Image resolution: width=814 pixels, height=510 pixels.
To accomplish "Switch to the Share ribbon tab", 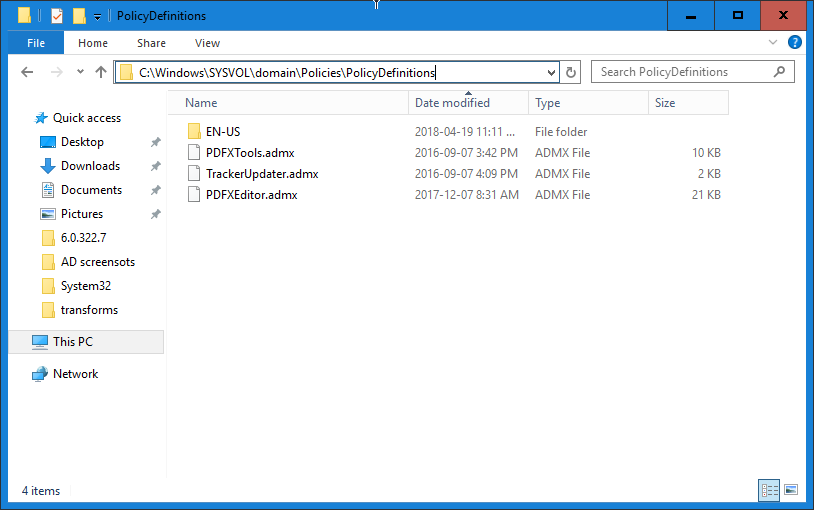I will [x=151, y=43].
